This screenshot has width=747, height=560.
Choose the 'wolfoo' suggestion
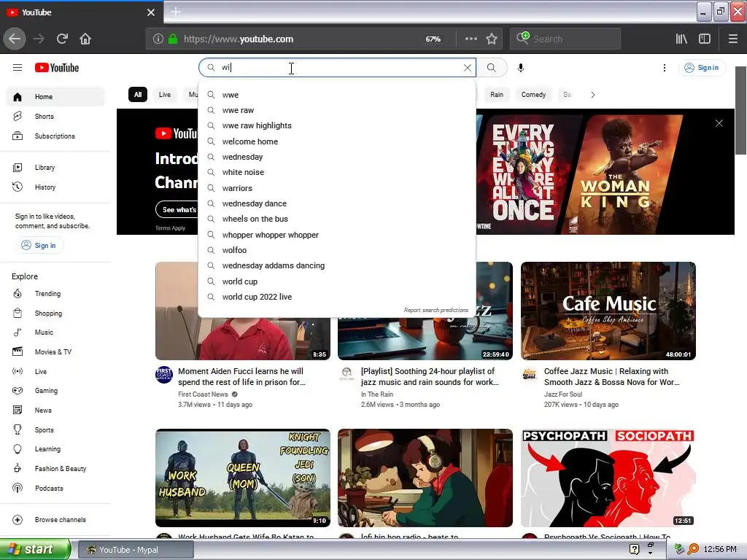337,250
